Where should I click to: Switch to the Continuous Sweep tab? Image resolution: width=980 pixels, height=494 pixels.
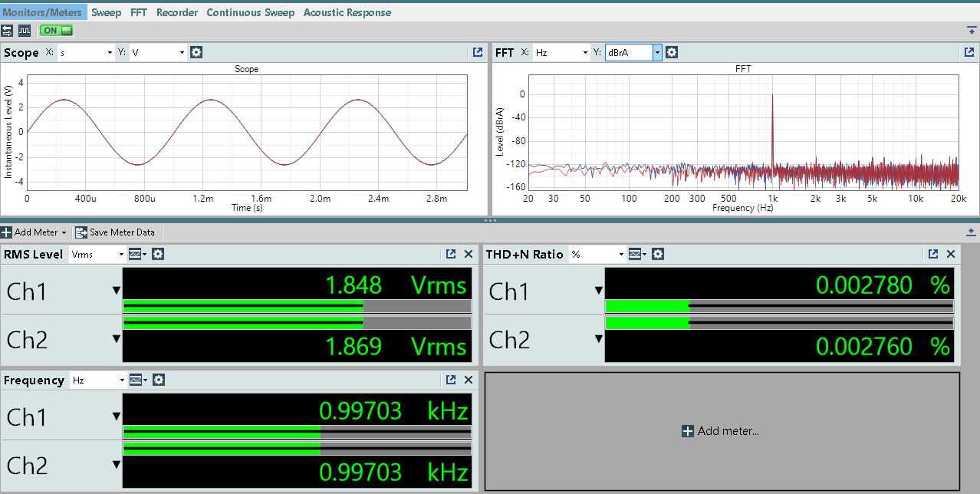pos(250,12)
